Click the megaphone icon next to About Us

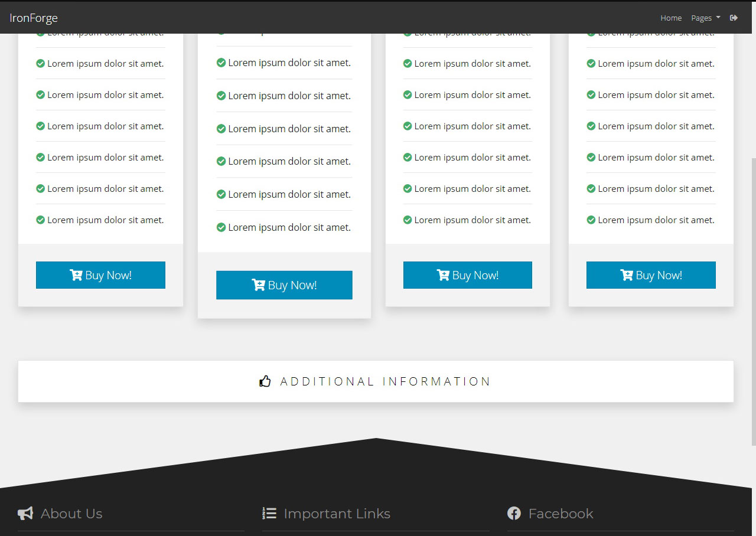25,514
